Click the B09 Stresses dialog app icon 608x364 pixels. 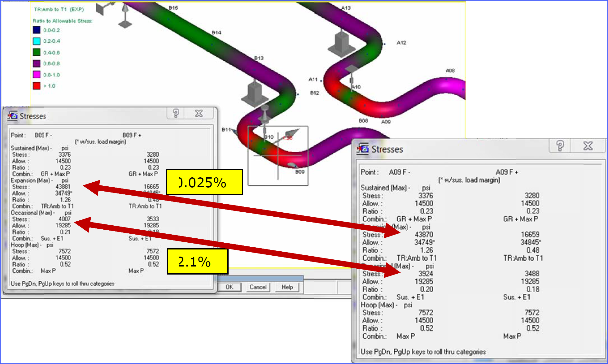(13, 116)
